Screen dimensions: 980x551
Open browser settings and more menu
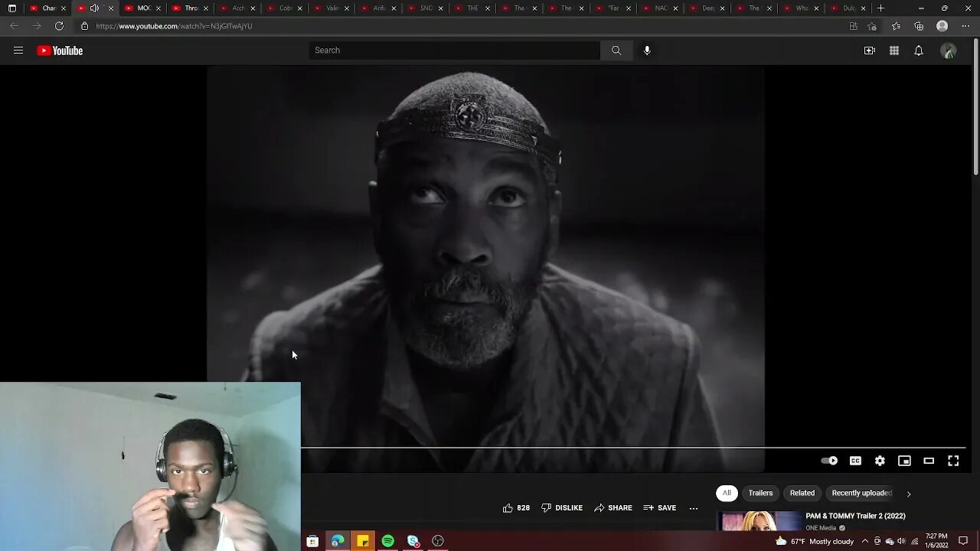coord(965,26)
